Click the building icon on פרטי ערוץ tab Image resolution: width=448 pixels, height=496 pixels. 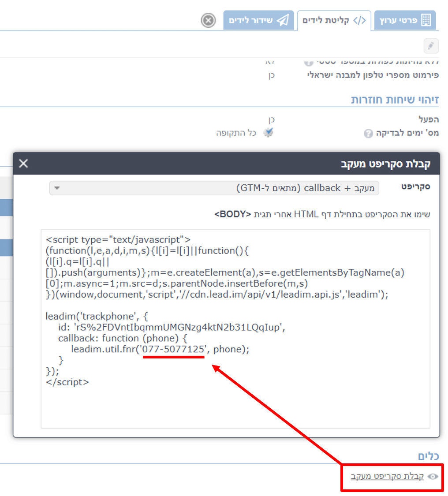tap(426, 20)
